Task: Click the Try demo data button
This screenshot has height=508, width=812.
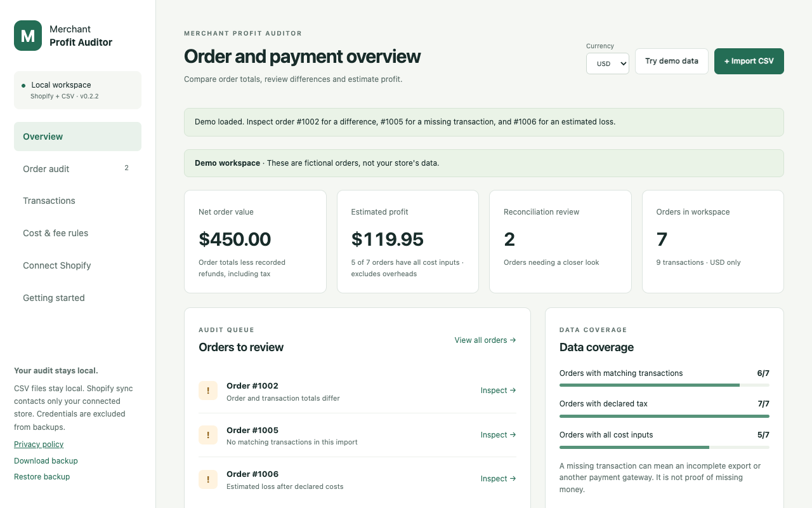Action: point(672,61)
